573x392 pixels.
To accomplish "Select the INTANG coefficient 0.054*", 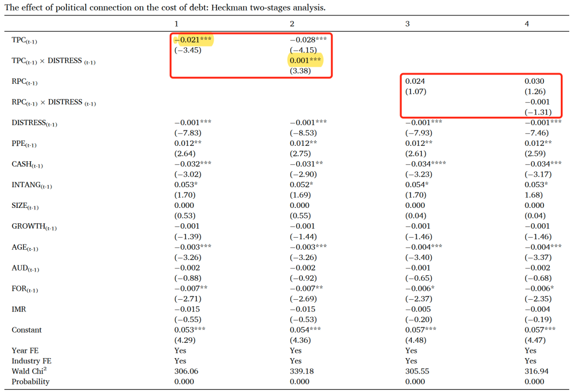I will [417, 185].
